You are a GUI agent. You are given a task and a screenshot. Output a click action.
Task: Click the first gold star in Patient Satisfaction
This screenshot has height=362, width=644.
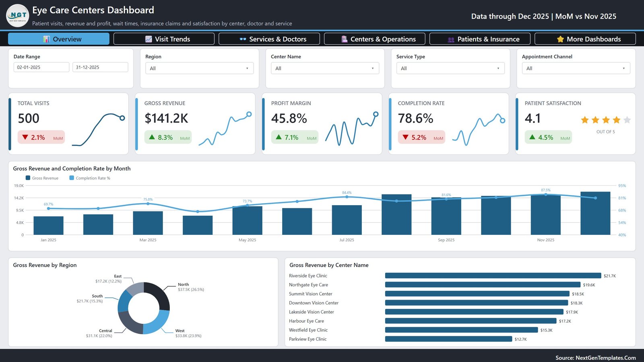pos(585,120)
